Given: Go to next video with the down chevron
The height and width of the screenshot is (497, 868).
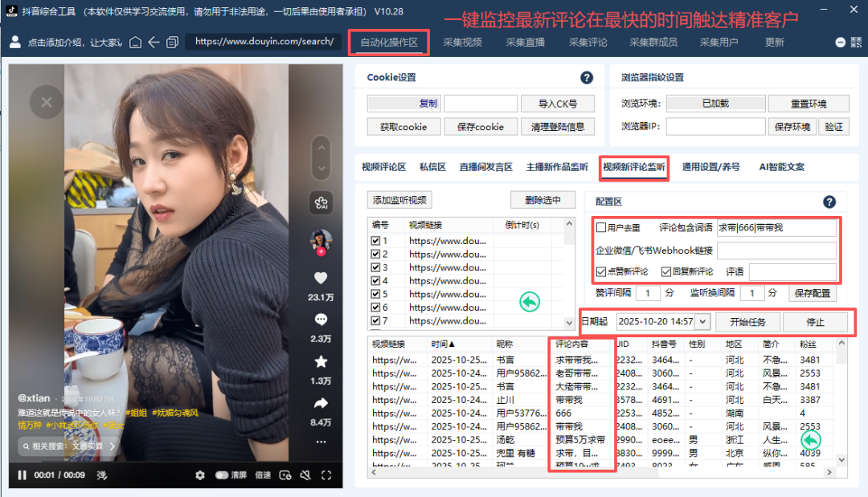Looking at the screenshot, I should pos(321,169).
